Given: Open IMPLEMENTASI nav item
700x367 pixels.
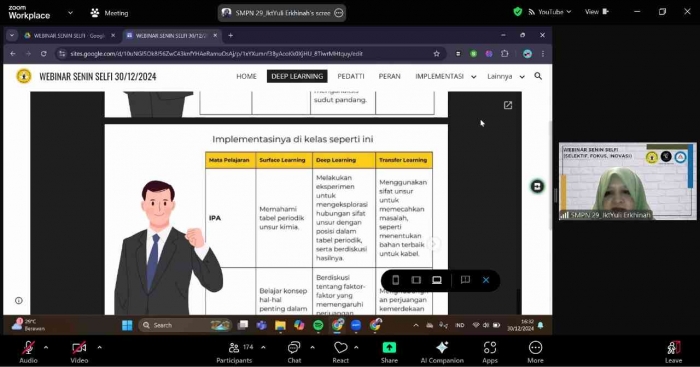Looking at the screenshot, I should (439, 76).
